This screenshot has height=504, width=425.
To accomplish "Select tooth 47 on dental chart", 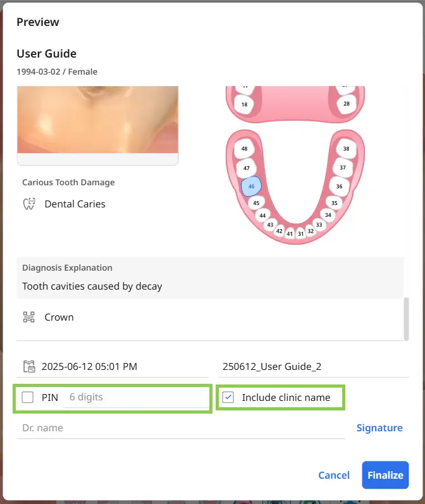I will point(246,168).
